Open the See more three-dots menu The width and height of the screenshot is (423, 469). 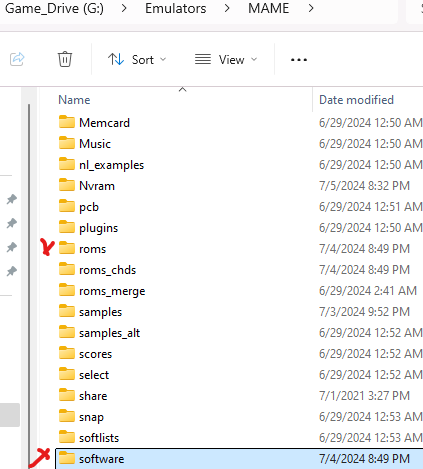tap(299, 60)
